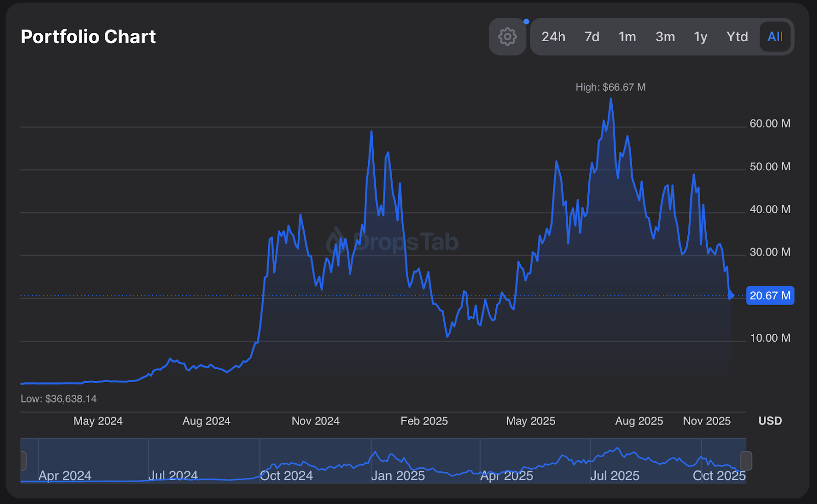This screenshot has width=817, height=504.
Task: Click the High: $66.67 M label
Action: [x=610, y=87]
